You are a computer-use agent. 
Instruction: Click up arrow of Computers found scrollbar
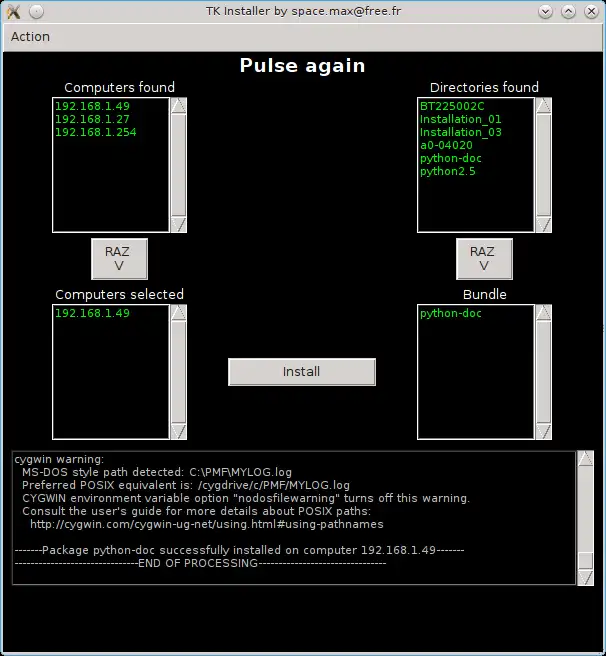point(179,106)
